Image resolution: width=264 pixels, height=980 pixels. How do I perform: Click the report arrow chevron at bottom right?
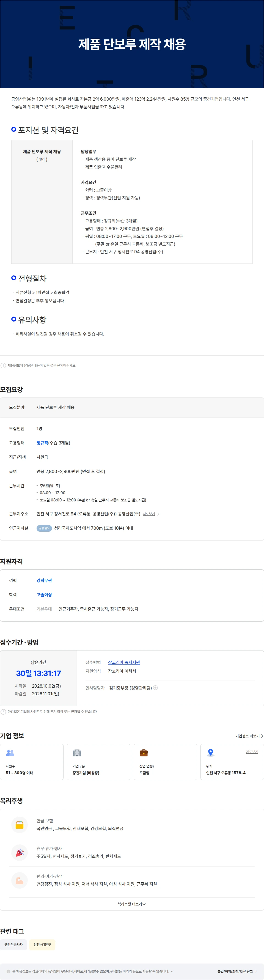(x=256, y=972)
